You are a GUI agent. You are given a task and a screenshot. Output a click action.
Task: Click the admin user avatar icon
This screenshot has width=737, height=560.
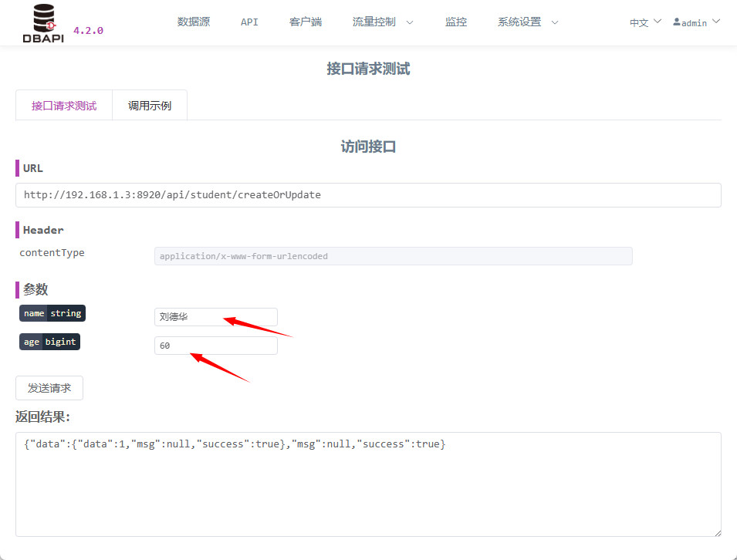coord(676,22)
